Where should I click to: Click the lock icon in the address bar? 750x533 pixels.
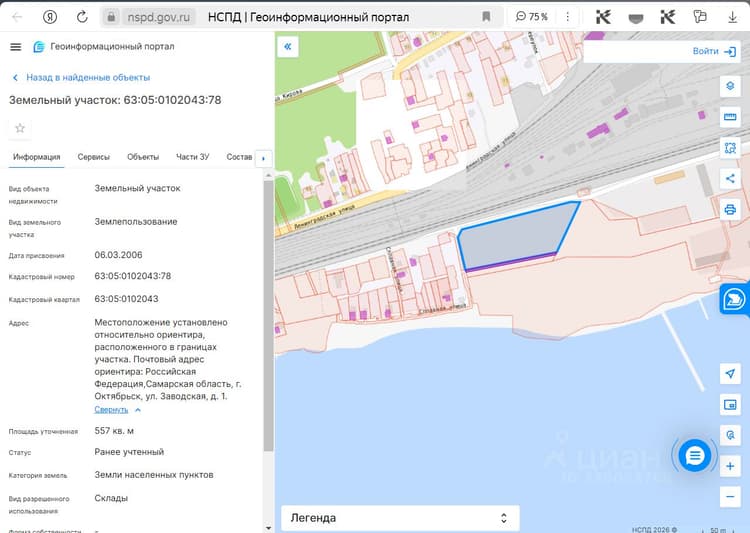(111, 18)
